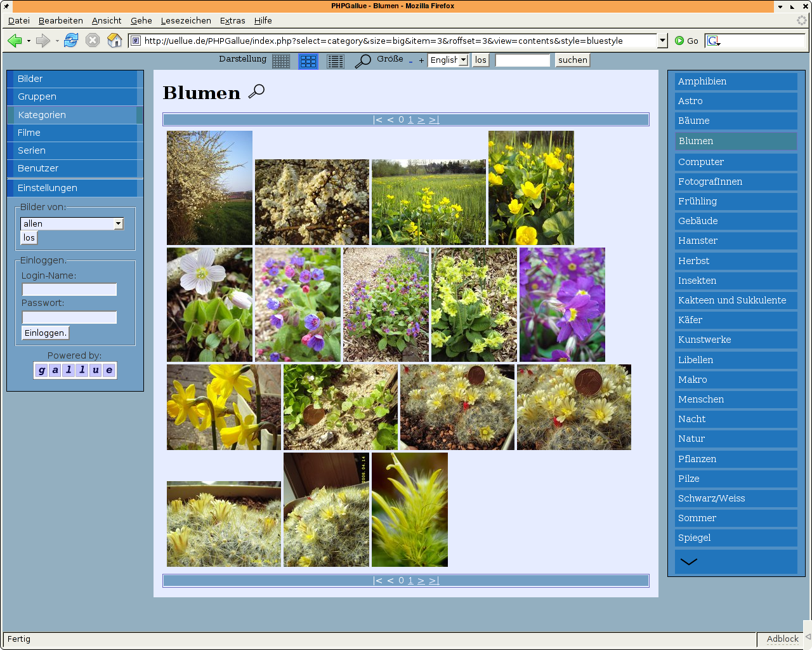812x650 pixels.
Task: Click the Login-Name input field
Action: pyautogui.click(x=70, y=289)
